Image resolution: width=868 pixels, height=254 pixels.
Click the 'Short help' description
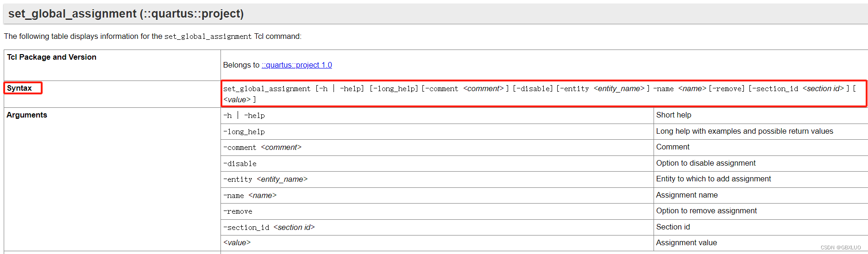pos(673,115)
